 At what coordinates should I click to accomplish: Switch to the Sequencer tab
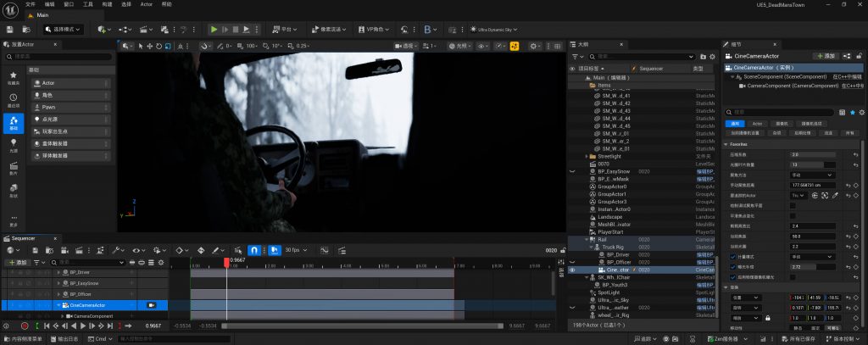click(23, 238)
